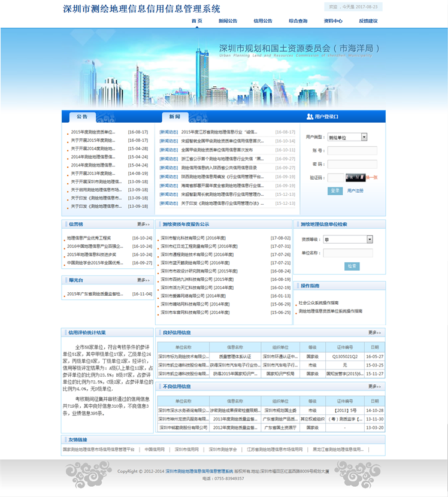This screenshot has height=497, width=448.
Task: Show more in the 曝光台 panel
Action: pos(143,280)
